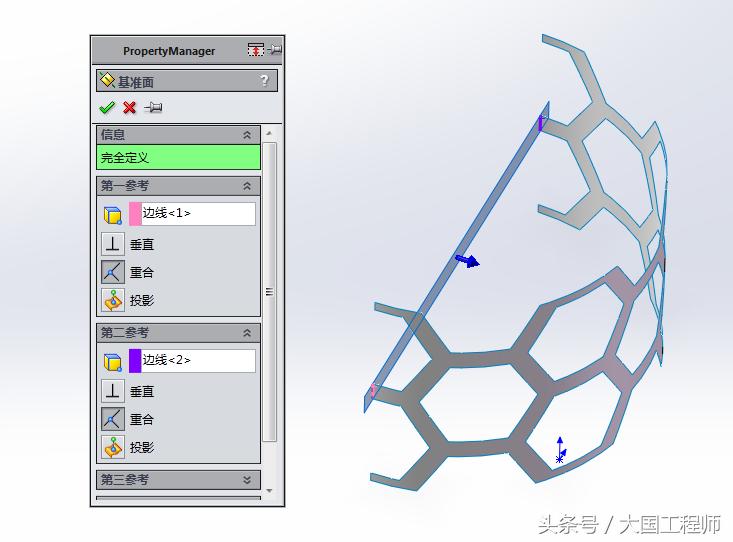Toggle 重合 constraint in 第一参考

(113, 272)
